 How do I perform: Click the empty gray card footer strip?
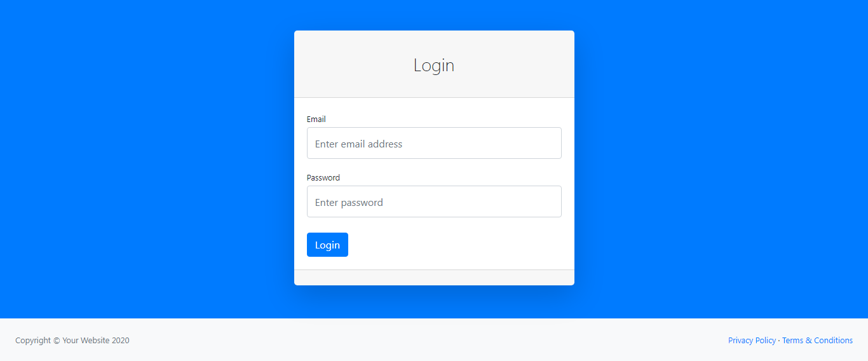tap(434, 278)
